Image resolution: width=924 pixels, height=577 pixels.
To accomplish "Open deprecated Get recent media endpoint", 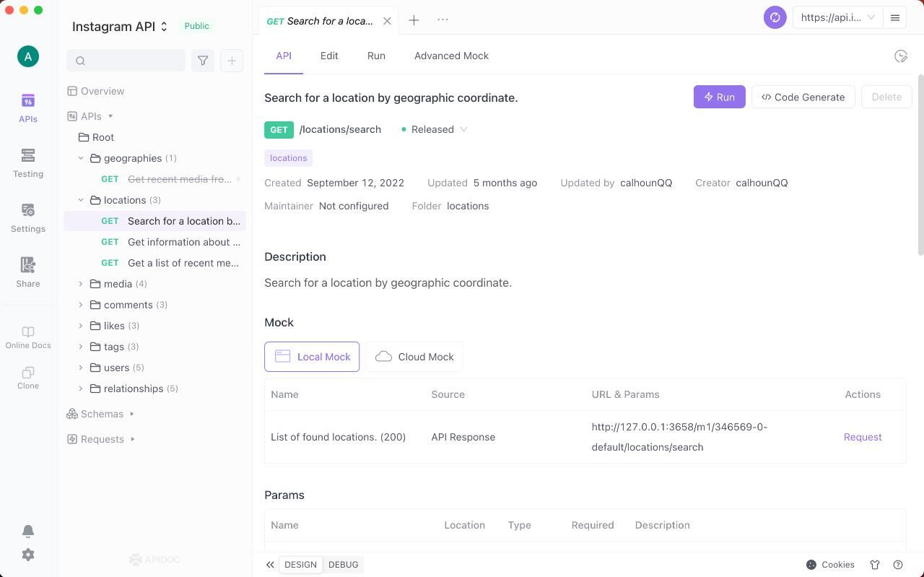I will [154, 179].
